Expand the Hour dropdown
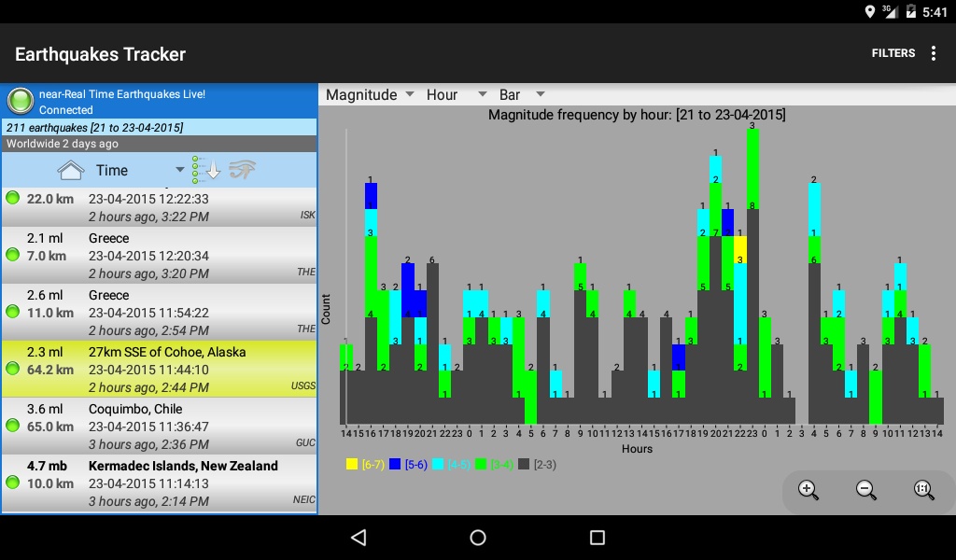 (x=456, y=94)
